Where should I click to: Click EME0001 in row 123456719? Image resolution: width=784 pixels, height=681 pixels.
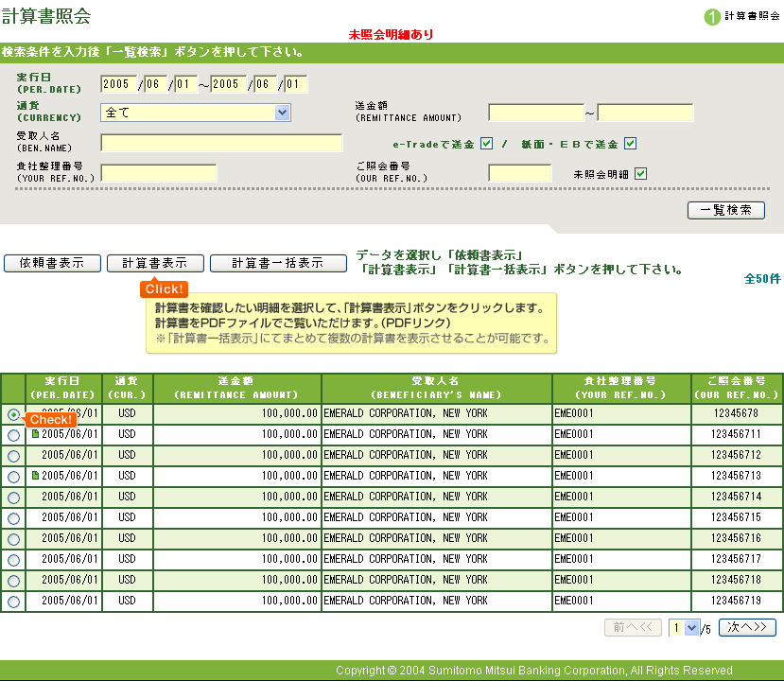(573, 600)
